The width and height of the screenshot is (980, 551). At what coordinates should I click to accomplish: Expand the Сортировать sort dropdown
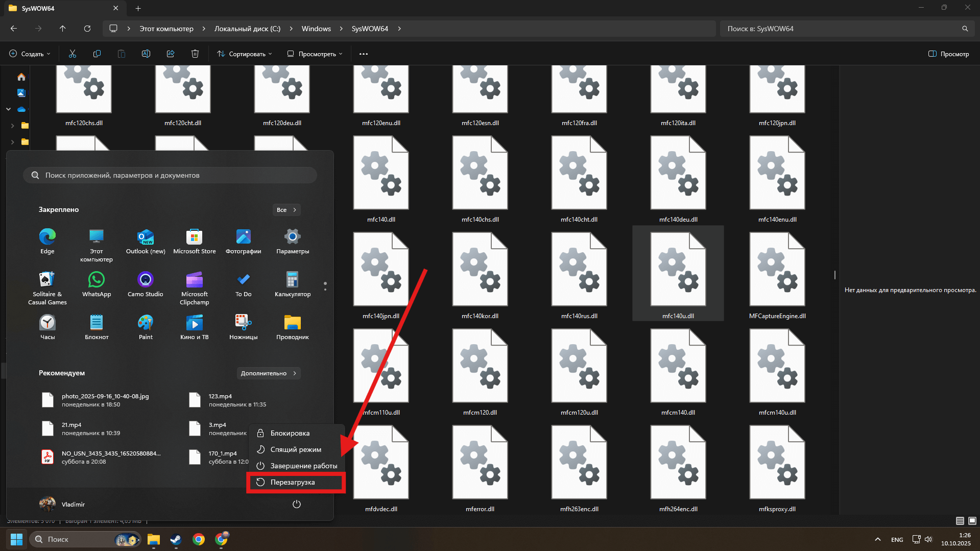pos(245,54)
